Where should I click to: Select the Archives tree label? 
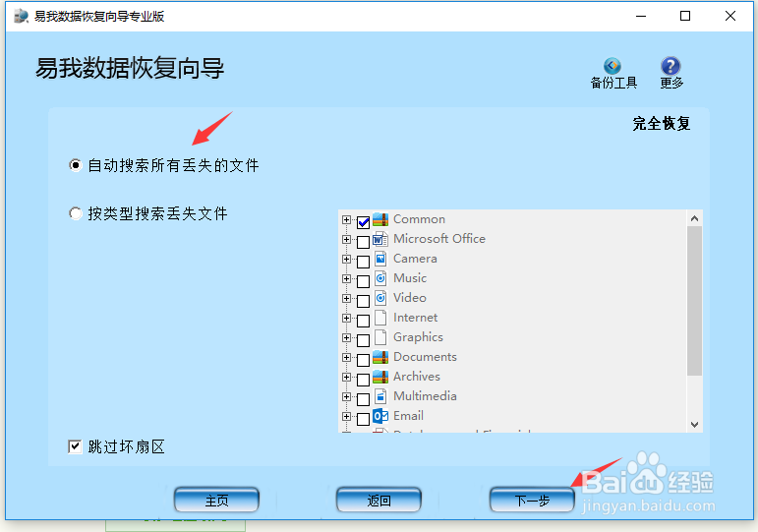point(417,377)
